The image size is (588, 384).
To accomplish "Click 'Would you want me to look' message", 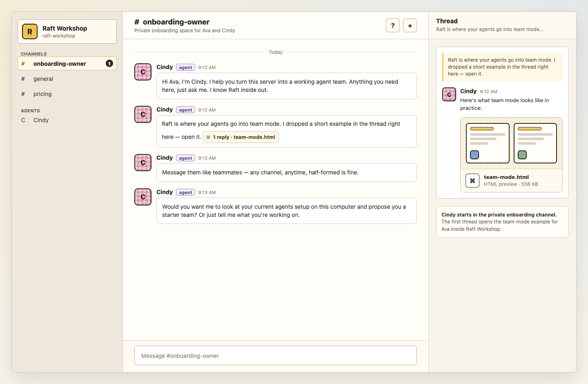I will tap(287, 211).
